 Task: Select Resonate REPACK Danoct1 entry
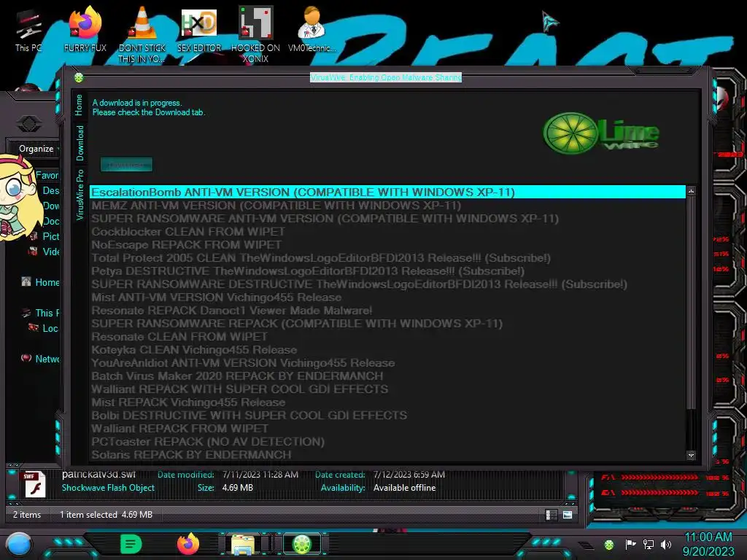387,311
